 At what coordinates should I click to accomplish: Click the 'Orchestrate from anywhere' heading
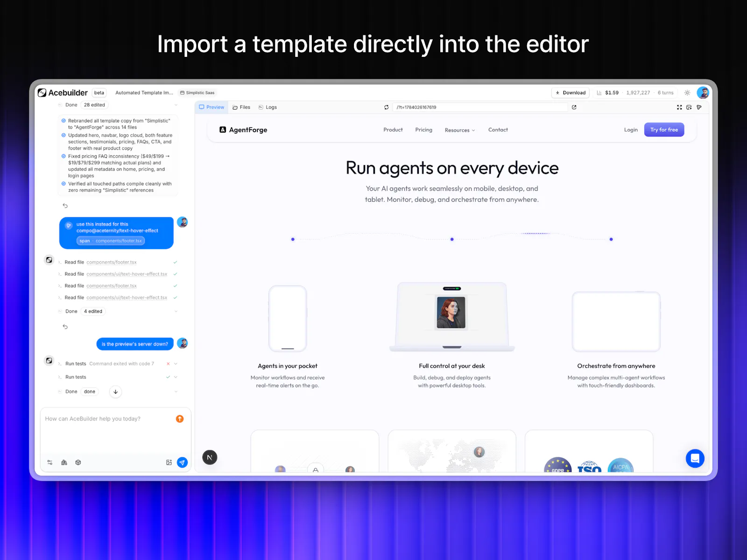616,366
